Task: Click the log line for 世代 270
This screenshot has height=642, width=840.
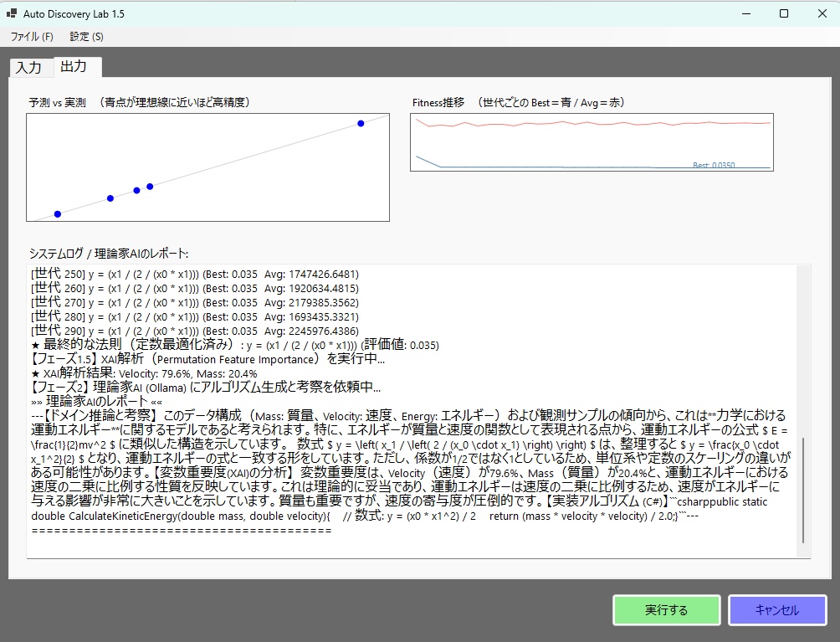Action: point(194,302)
